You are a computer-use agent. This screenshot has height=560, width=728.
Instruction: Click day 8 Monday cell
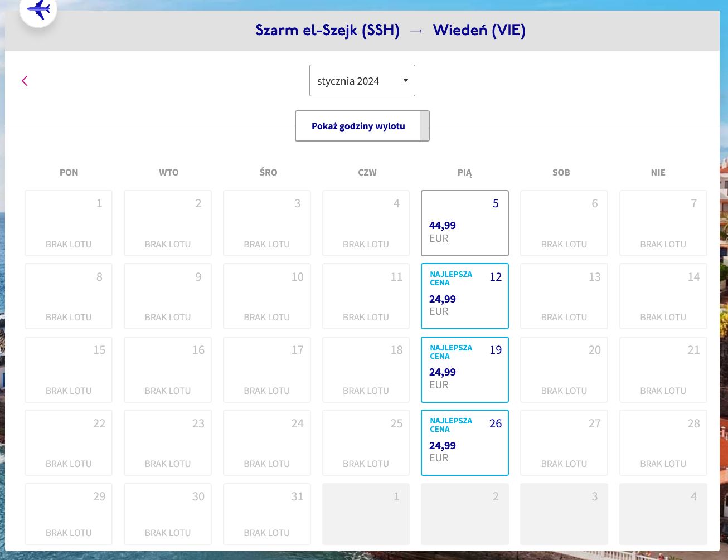pos(69,296)
